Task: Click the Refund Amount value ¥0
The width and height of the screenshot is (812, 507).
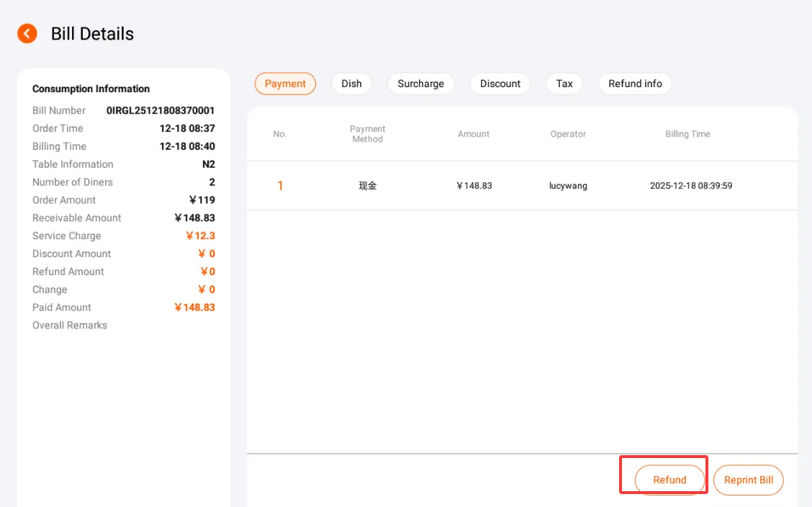Action: 207,272
